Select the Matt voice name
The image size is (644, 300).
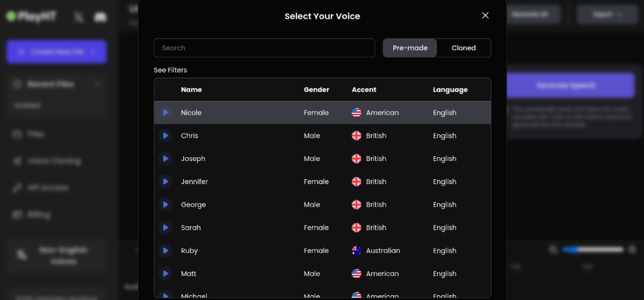pos(188,274)
